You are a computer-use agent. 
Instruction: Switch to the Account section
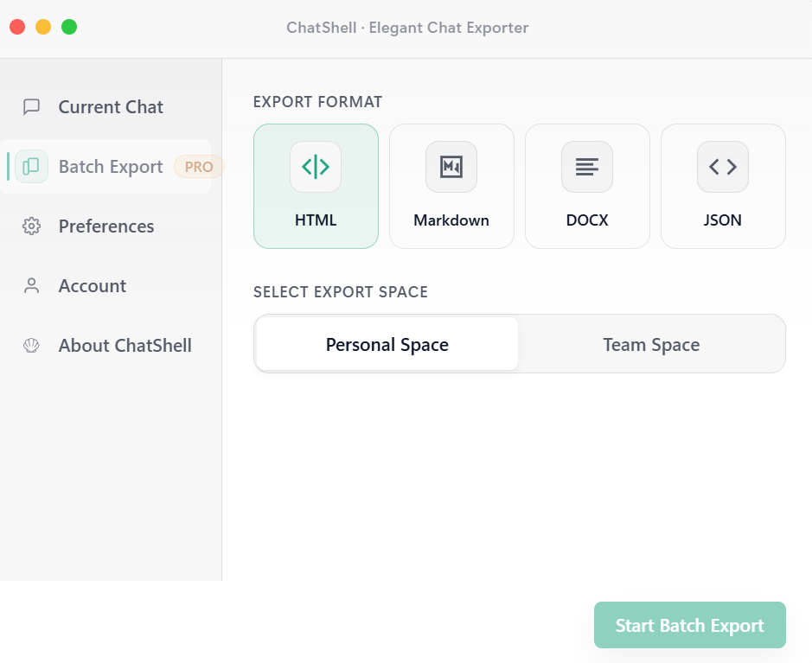click(x=93, y=285)
